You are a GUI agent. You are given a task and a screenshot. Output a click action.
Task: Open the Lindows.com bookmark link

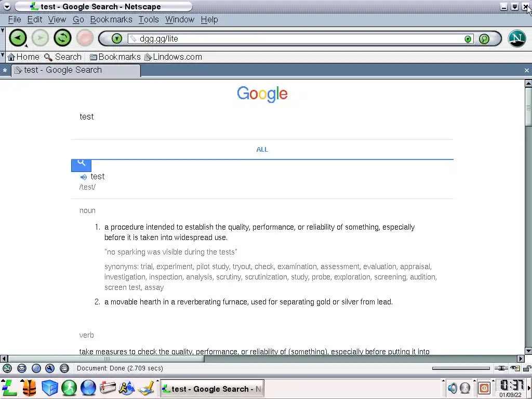pyautogui.click(x=173, y=57)
